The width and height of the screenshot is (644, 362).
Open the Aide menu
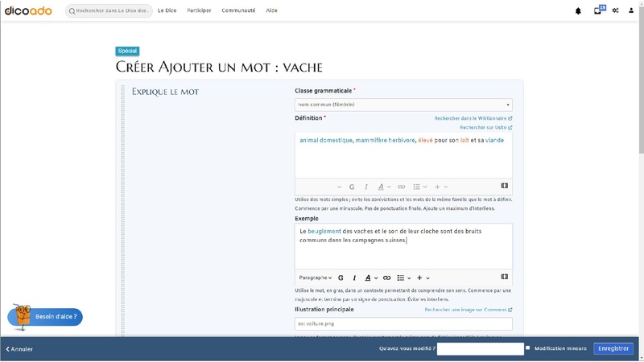[x=271, y=10]
